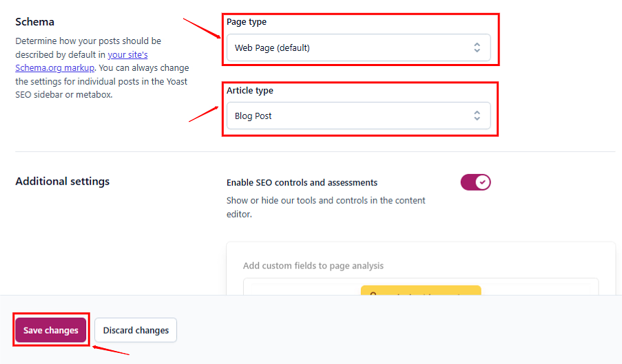Open the Article type dropdown
Viewport: 622px width, 364px height.
pos(358,116)
